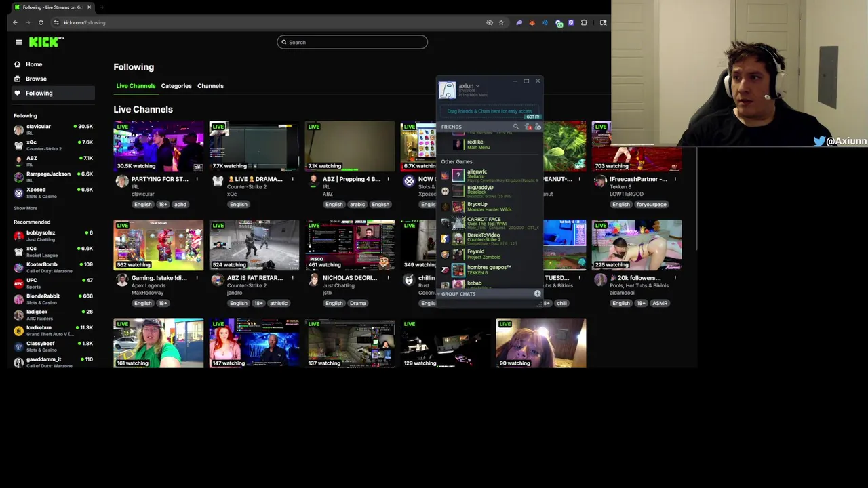Reload the kick.com page
The height and width of the screenshot is (488, 868).
click(41, 22)
